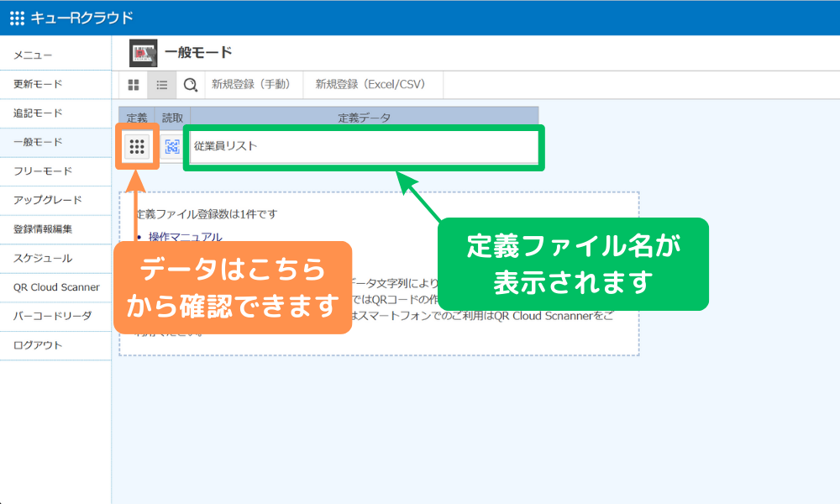This screenshot has width=840, height=504.
Task: Click the 一般モード page heading
Action: tap(198, 52)
